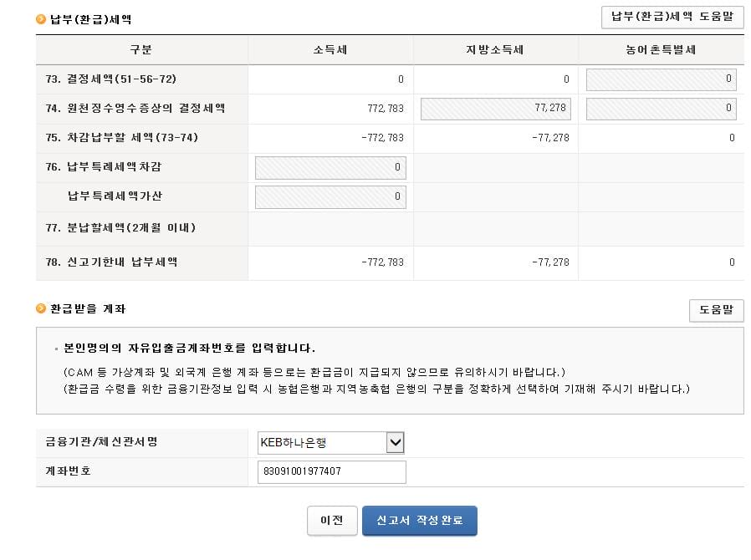Focus the 계좌번호 account number field
This screenshot has width=751, height=560.
pos(332,472)
